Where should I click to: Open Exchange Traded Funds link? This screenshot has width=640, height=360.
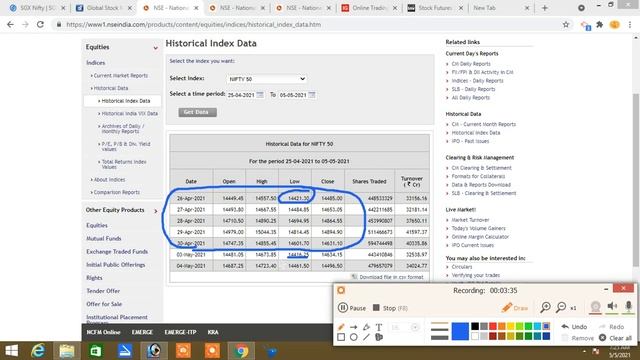pyautogui.click(x=117, y=251)
